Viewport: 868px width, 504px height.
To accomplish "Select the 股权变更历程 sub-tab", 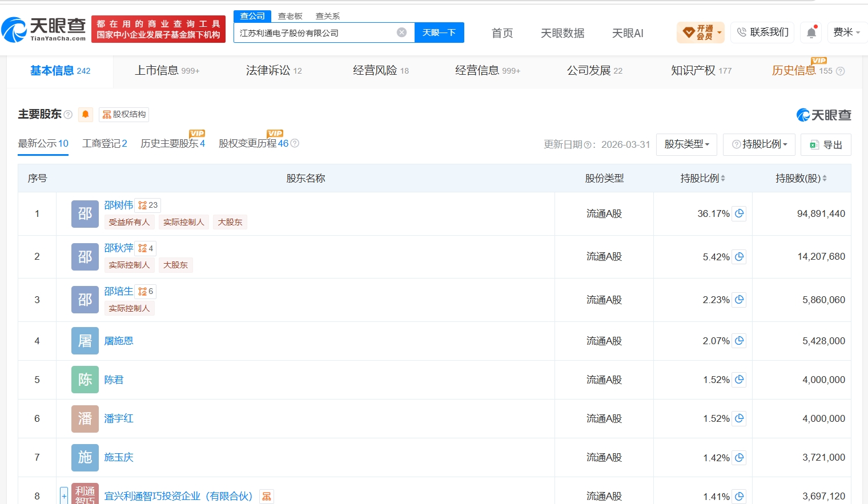I will click(254, 143).
